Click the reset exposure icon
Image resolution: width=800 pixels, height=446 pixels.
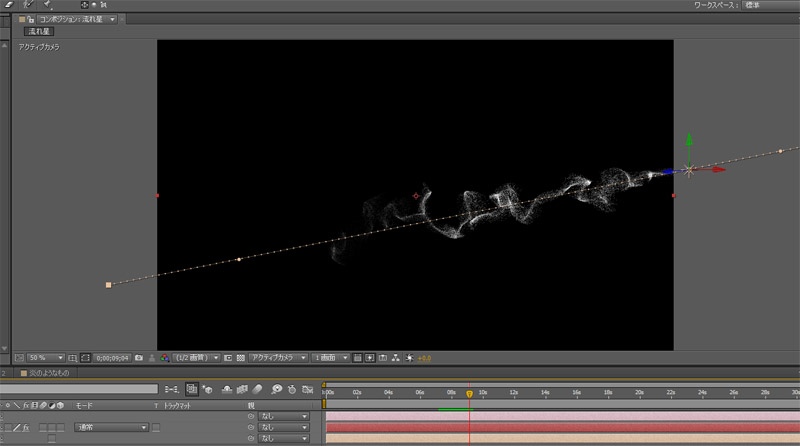pyautogui.click(x=410, y=357)
